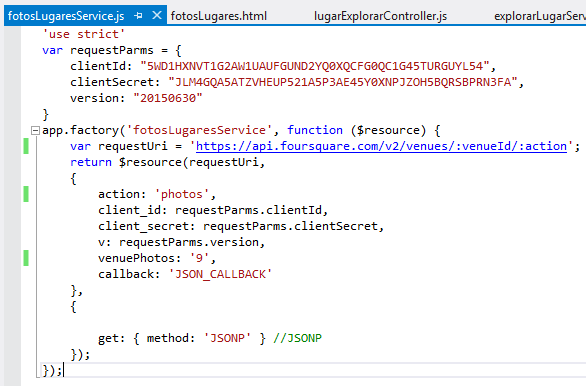Click the client_id: requestParms.clientId line
Screen dimensions: 586x386
(213, 210)
